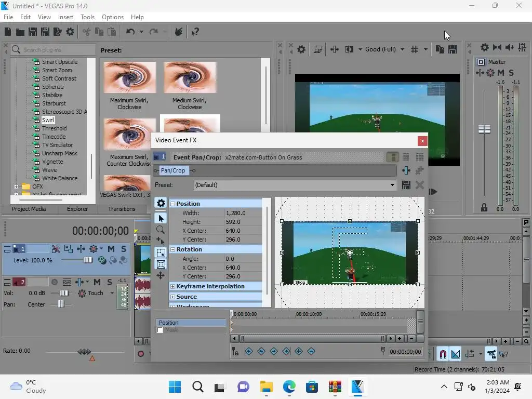
Task: Select the White Balance plug-in
Action: pos(60,178)
